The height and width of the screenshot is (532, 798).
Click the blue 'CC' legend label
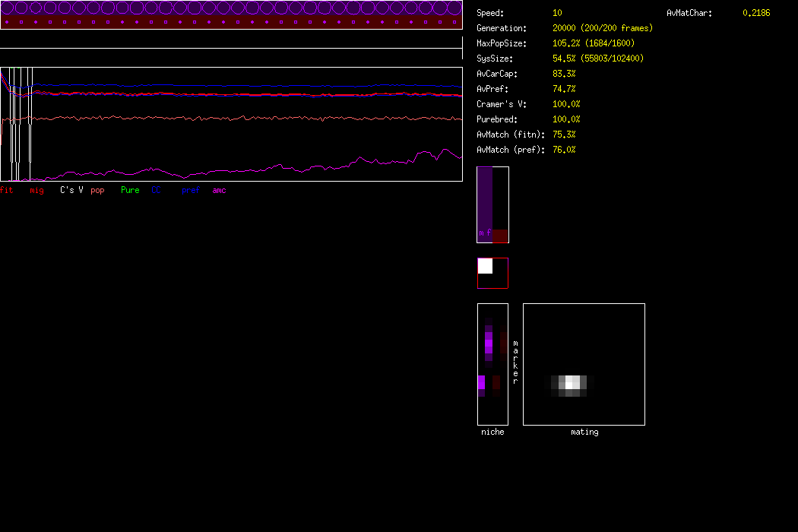tap(157, 190)
